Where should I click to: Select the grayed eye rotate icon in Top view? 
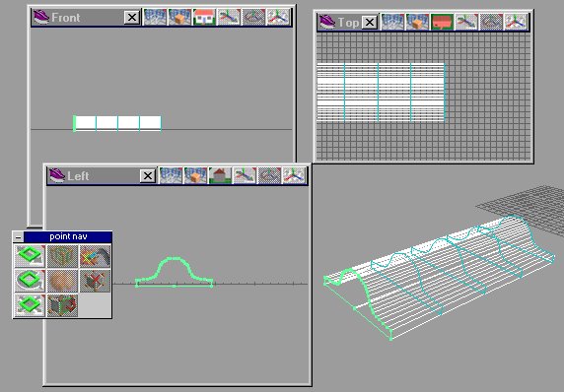(x=491, y=22)
